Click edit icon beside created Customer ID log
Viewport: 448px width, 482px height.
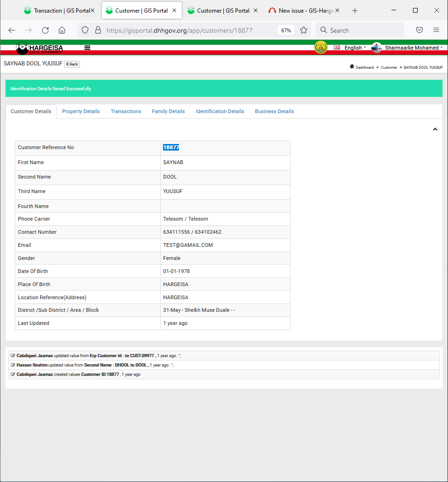point(13,374)
